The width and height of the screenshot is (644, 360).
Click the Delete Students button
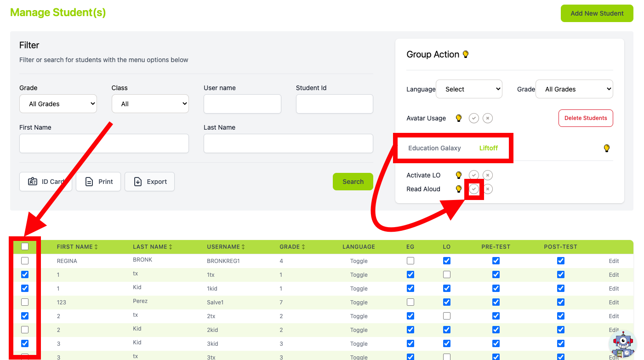586,118
